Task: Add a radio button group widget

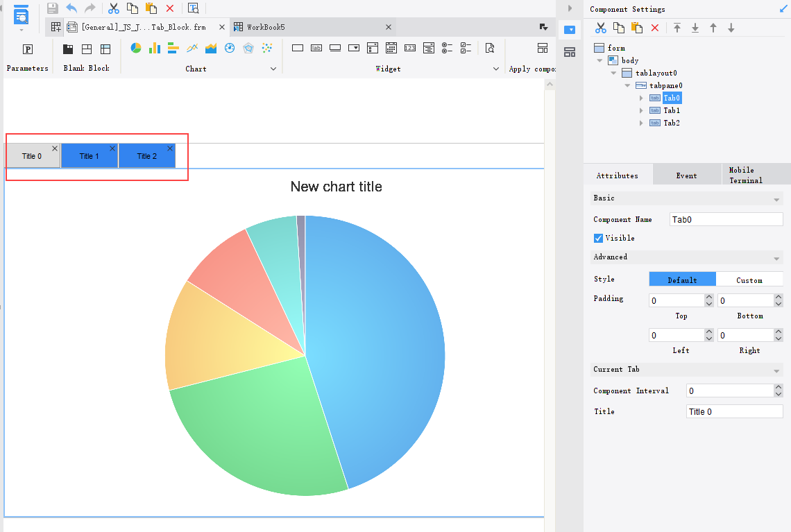Action: pyautogui.click(x=447, y=48)
